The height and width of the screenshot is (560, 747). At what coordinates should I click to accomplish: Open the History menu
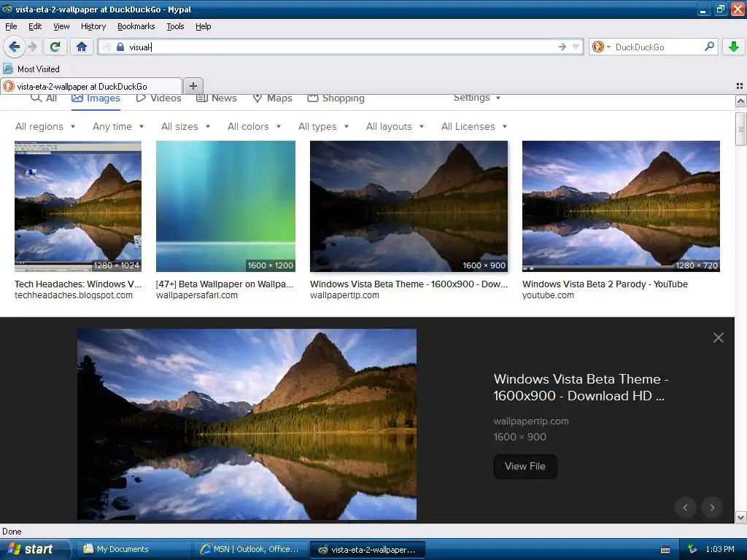coord(93,26)
